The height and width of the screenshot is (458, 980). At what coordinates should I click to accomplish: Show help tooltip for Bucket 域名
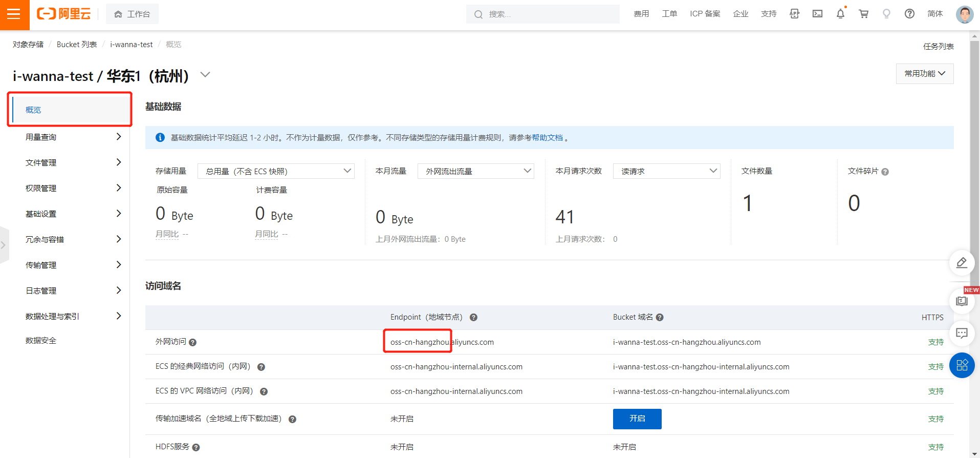660,317
